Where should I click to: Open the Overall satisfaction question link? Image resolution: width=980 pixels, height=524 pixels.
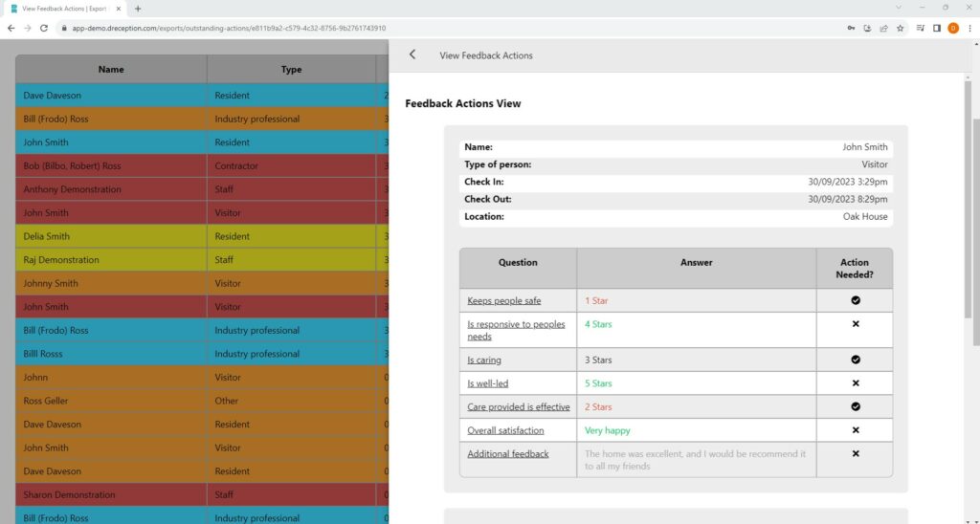pyautogui.click(x=505, y=430)
